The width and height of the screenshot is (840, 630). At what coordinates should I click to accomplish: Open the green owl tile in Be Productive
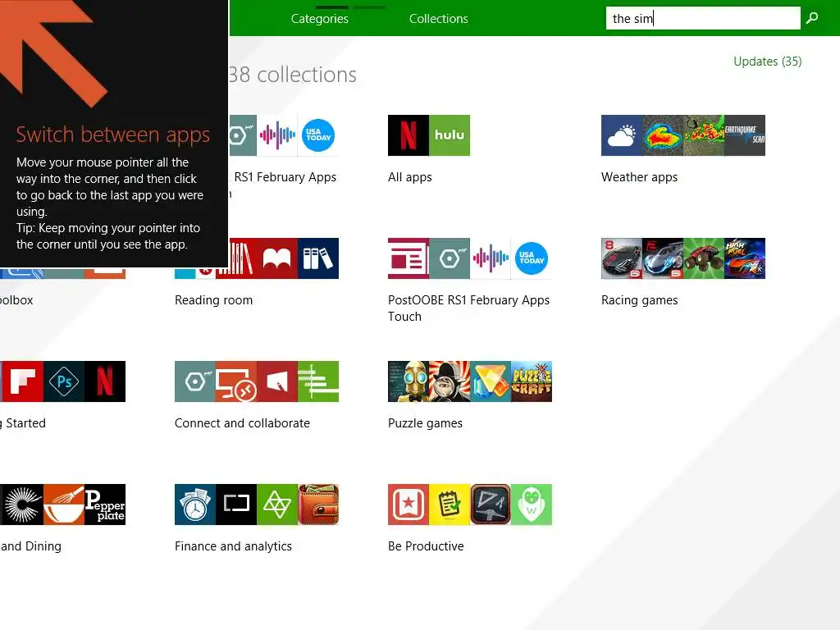(532, 504)
